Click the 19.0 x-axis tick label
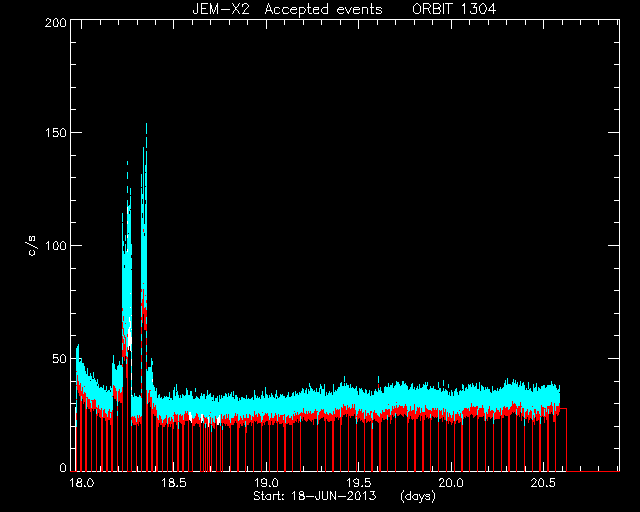 (x=266, y=483)
